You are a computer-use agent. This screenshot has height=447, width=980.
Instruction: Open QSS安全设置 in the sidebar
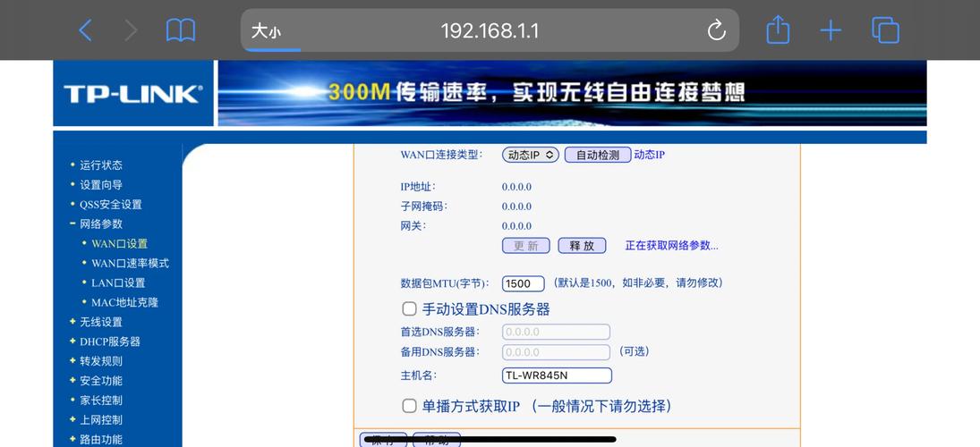click(x=111, y=204)
